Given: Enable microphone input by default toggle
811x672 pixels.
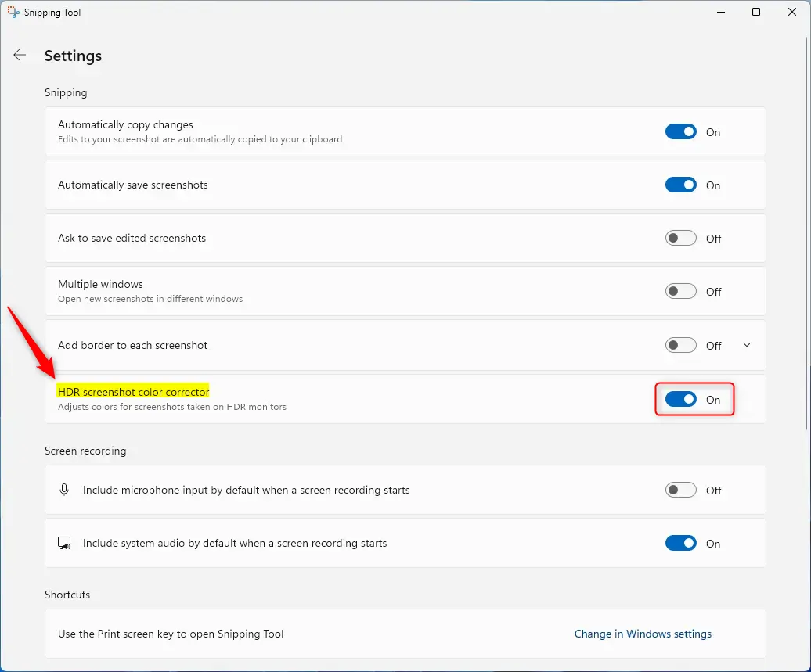Looking at the screenshot, I should point(681,490).
